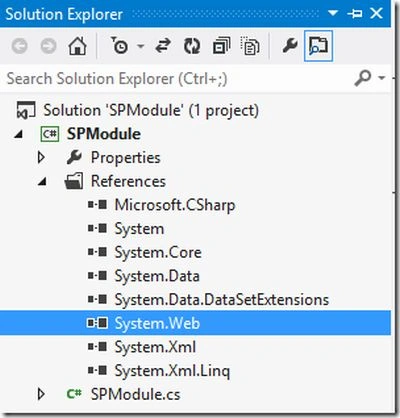Click the solution icon beside Solution 'SPModule'
This screenshot has height=418, width=400.
25,110
